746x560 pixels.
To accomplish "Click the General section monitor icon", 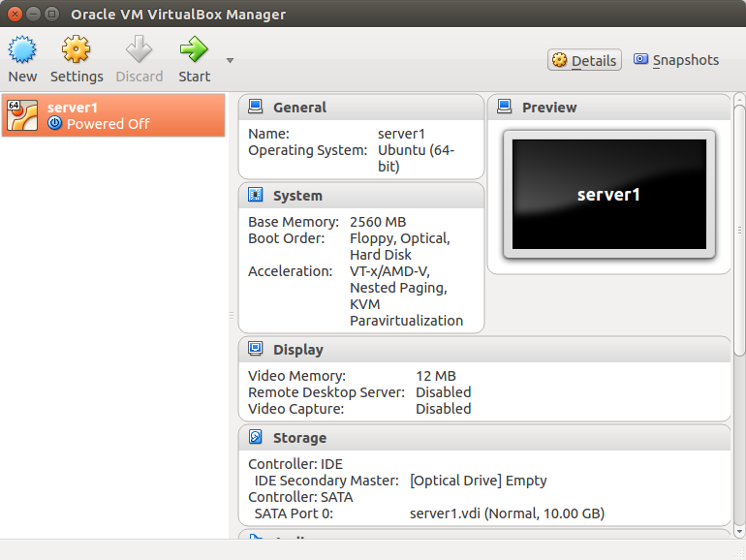I will 256,107.
